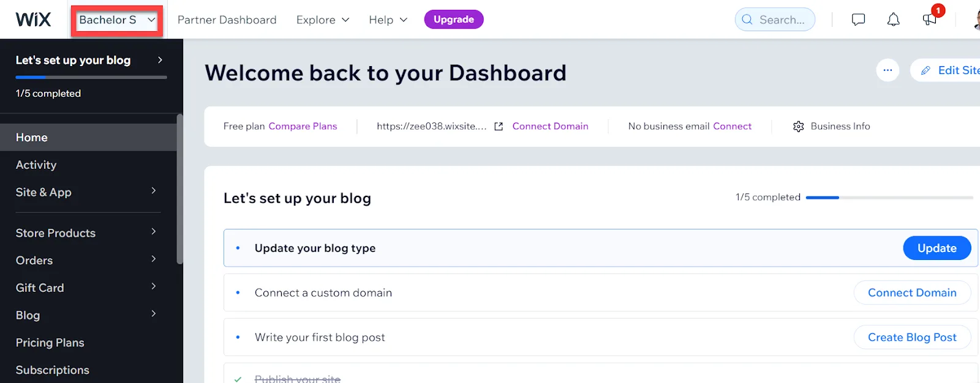
Task: Open the three-dots more actions button
Action: [x=888, y=70]
